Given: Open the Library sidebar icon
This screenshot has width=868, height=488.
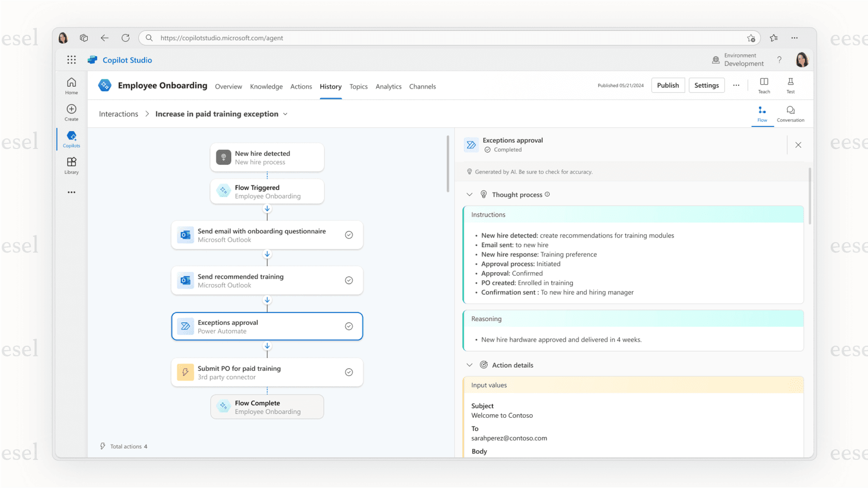Looking at the screenshot, I should [x=71, y=165].
